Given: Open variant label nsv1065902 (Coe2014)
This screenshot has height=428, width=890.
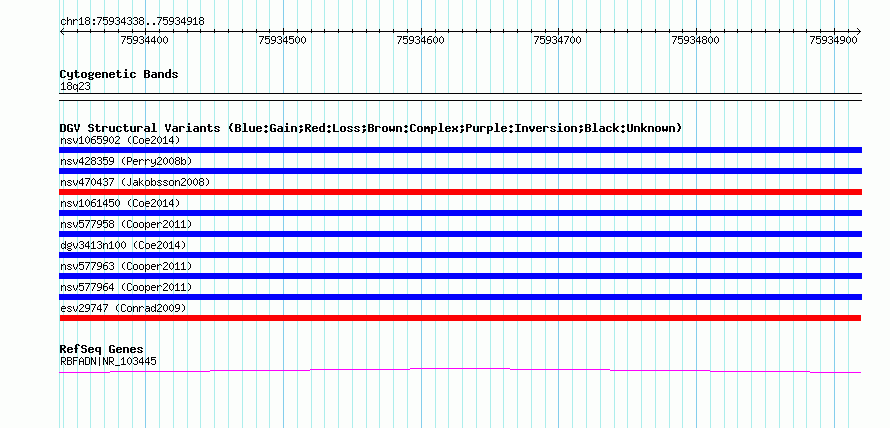Looking at the screenshot, I should tap(120, 140).
